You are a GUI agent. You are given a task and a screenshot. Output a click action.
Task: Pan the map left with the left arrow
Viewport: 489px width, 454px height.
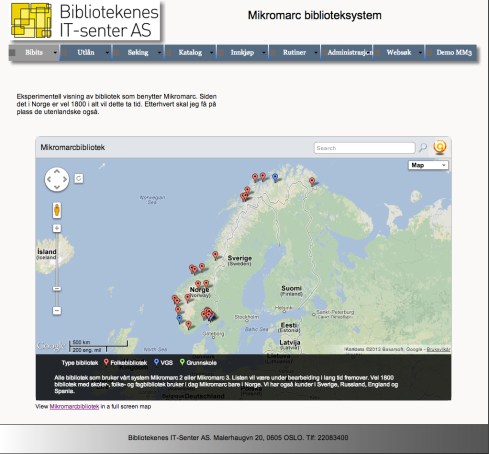point(49,179)
